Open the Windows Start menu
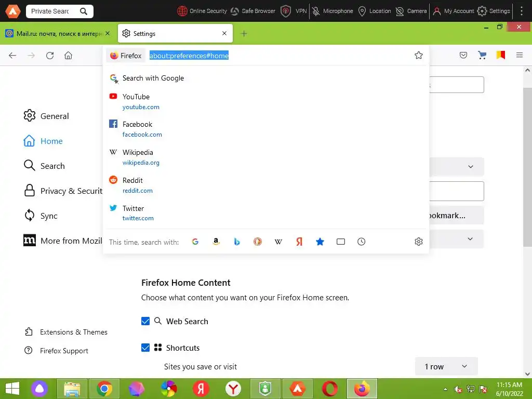This screenshot has height=399, width=532. pyautogui.click(x=12, y=389)
